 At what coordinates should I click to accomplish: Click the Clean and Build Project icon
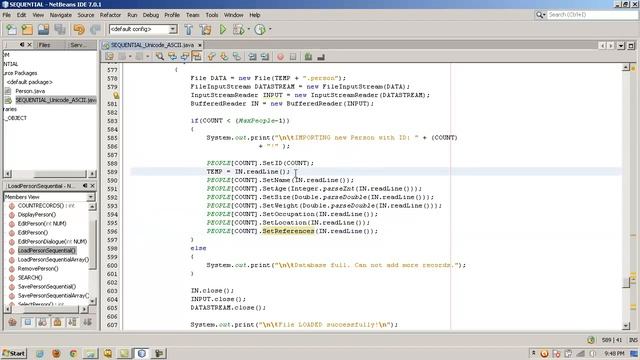coord(206,29)
